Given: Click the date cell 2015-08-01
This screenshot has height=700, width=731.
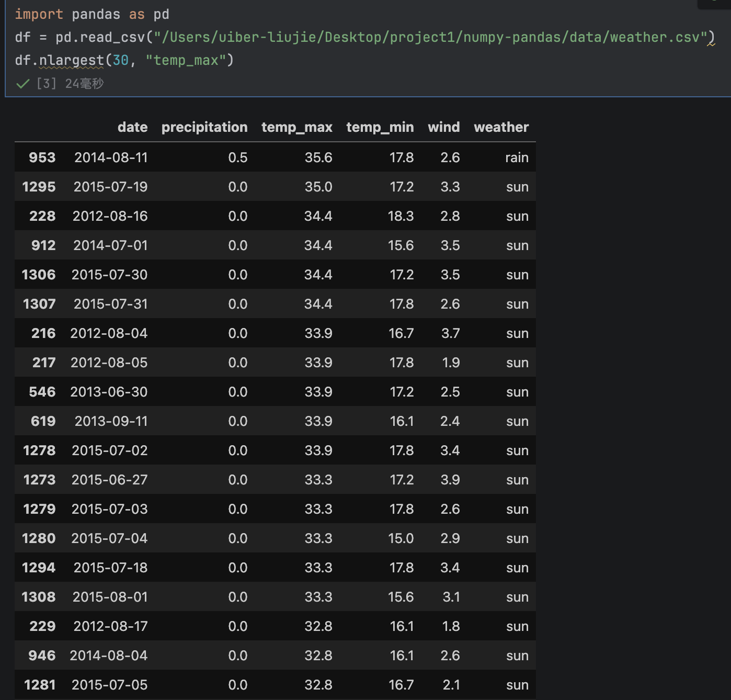Looking at the screenshot, I should (110, 597).
